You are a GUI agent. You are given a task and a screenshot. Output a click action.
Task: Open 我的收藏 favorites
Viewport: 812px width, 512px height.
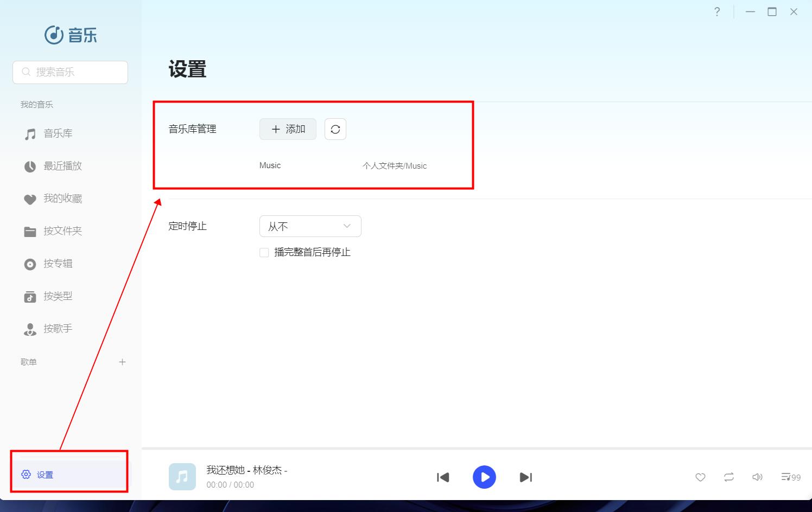[62, 199]
